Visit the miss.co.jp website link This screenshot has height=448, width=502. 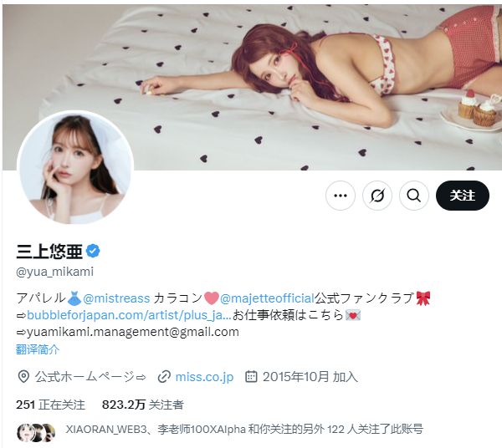[x=204, y=377]
